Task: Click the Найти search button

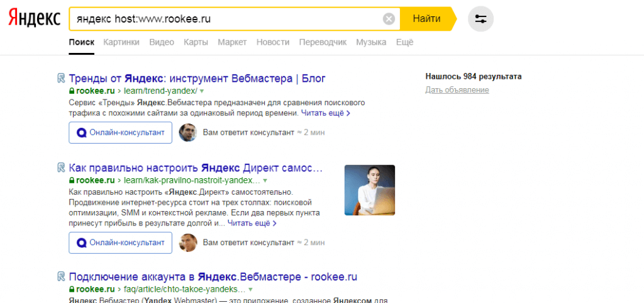Action: 427,19
